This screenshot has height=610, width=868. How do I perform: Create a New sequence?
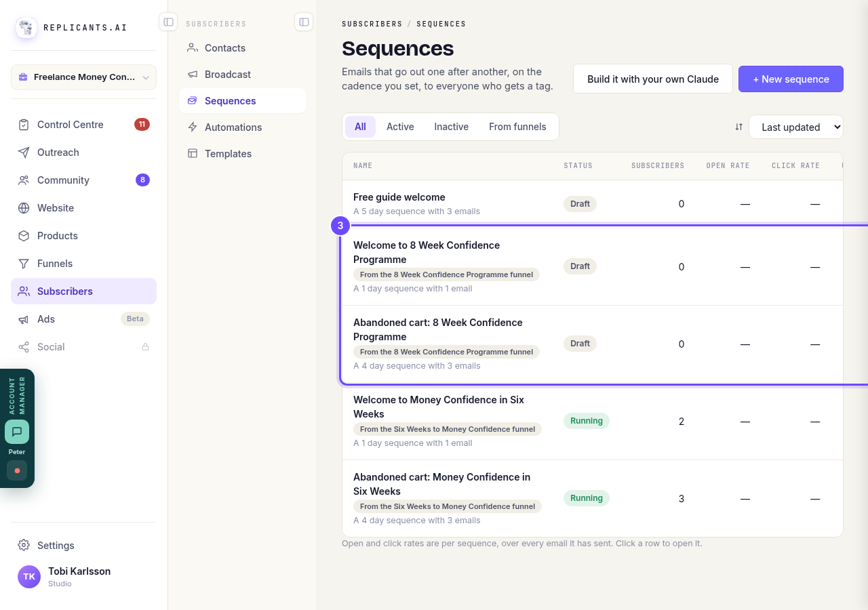coord(791,79)
